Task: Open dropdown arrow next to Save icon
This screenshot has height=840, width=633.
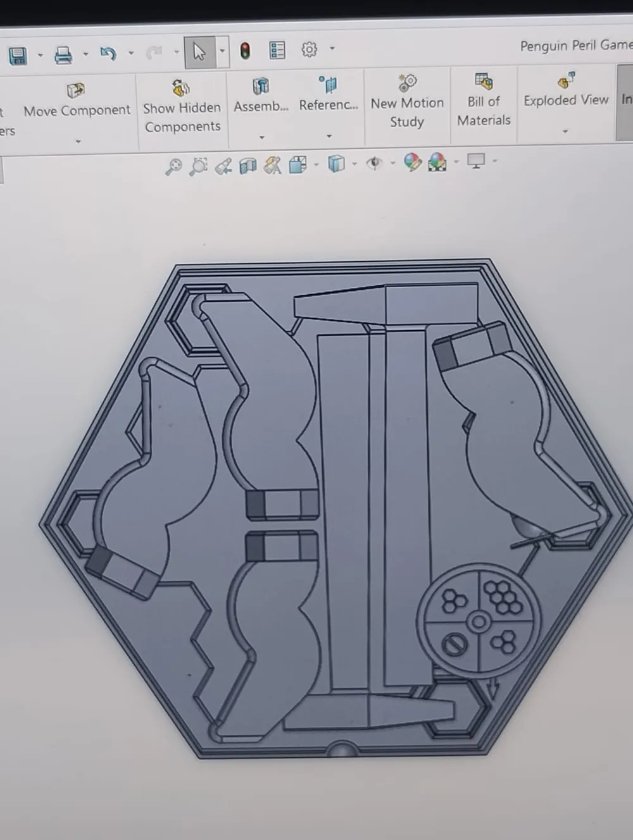Action: [x=40, y=56]
